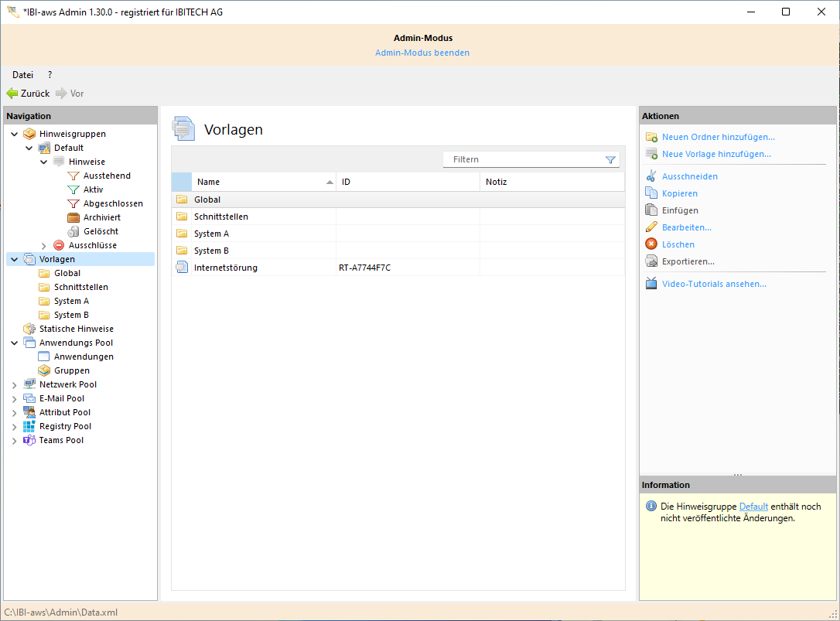Open the ? help menu
The width and height of the screenshot is (840, 621).
[x=50, y=75]
